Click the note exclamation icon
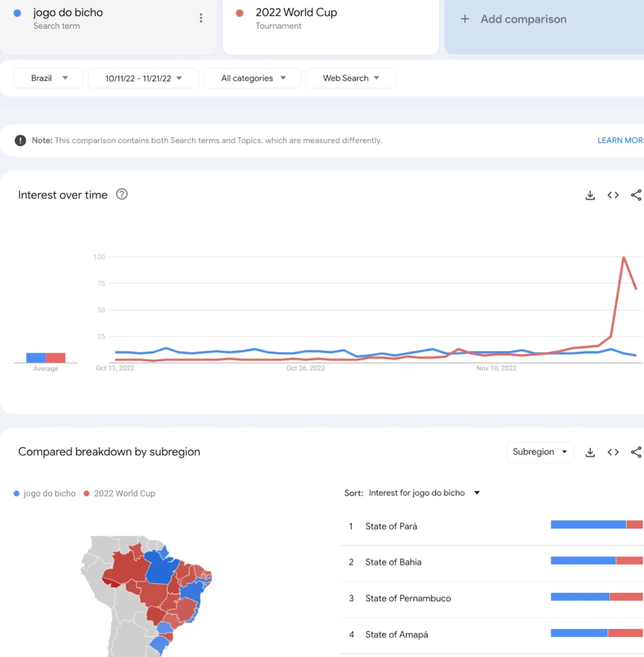The width and height of the screenshot is (644, 657). (20, 141)
